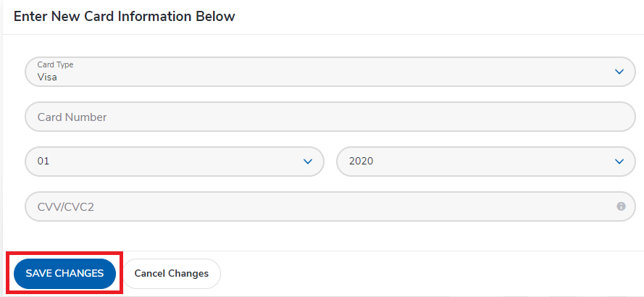Expand the expiration month dropdown showing 01
Screen dimensions: 644x297
click(x=174, y=162)
